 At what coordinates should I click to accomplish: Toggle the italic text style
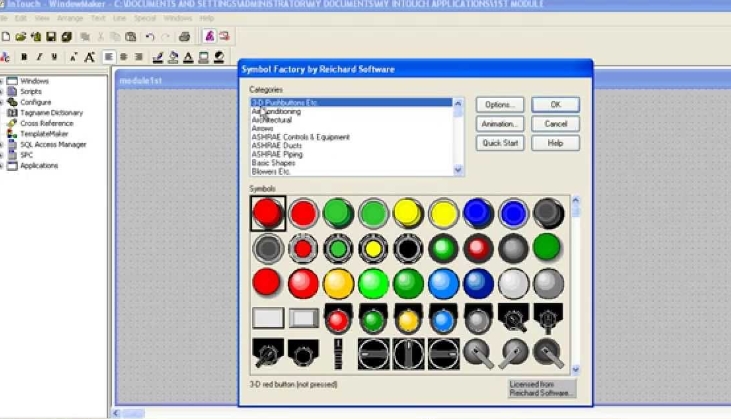[39, 57]
